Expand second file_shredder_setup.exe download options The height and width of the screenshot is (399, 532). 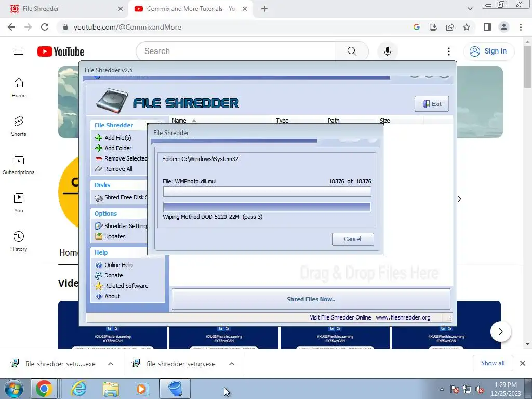pos(232,364)
